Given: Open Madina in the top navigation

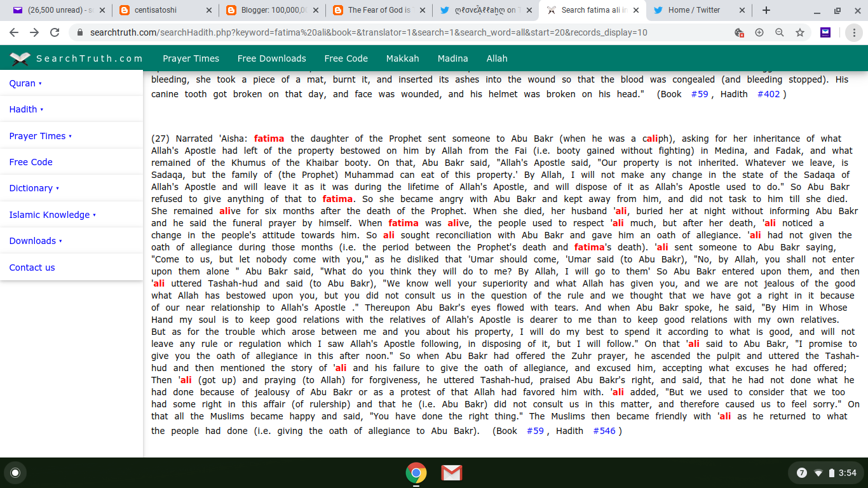Looking at the screenshot, I should click(x=453, y=58).
